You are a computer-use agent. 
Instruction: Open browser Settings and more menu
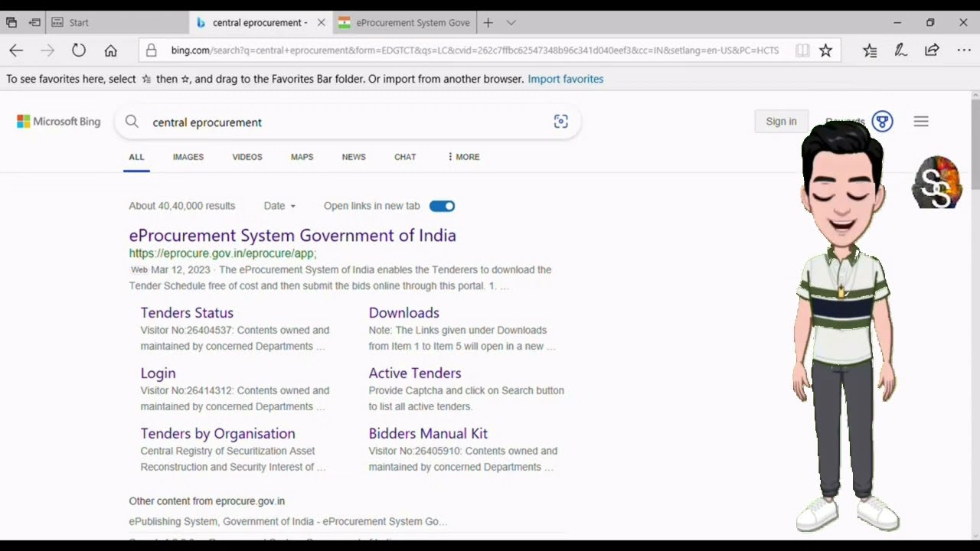[x=963, y=51]
